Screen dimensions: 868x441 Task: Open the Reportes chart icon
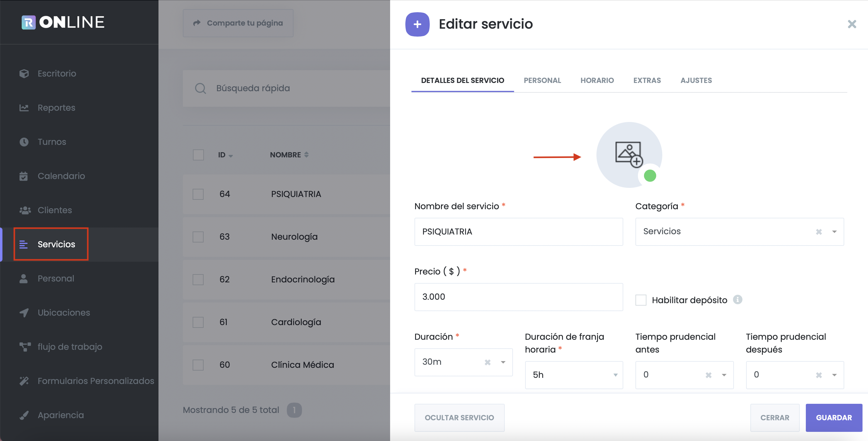tap(24, 108)
